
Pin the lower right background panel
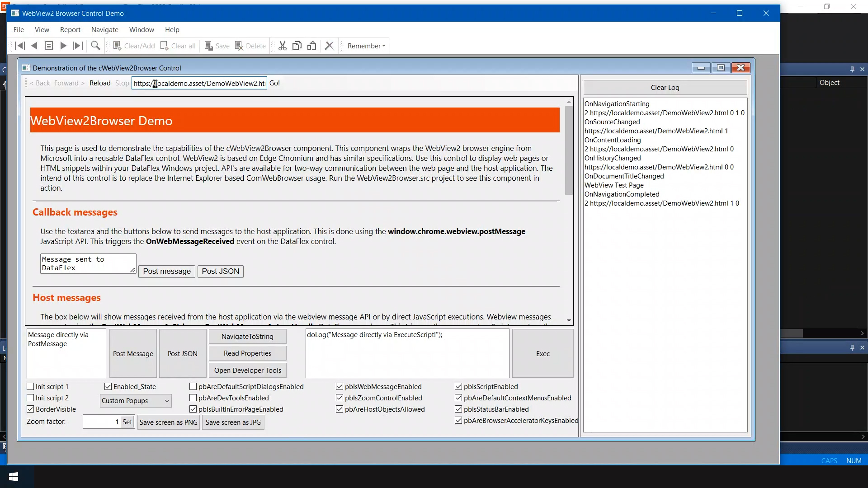click(x=852, y=347)
